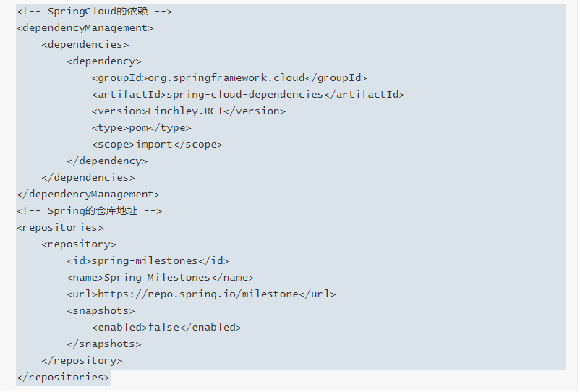Click the groupId org.springframework.cloud line
This screenshot has width=580, height=392.
pyautogui.click(x=229, y=78)
